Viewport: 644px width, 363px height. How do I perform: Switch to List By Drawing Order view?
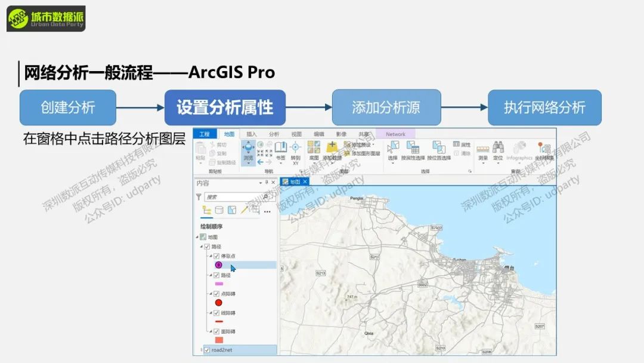(x=206, y=211)
